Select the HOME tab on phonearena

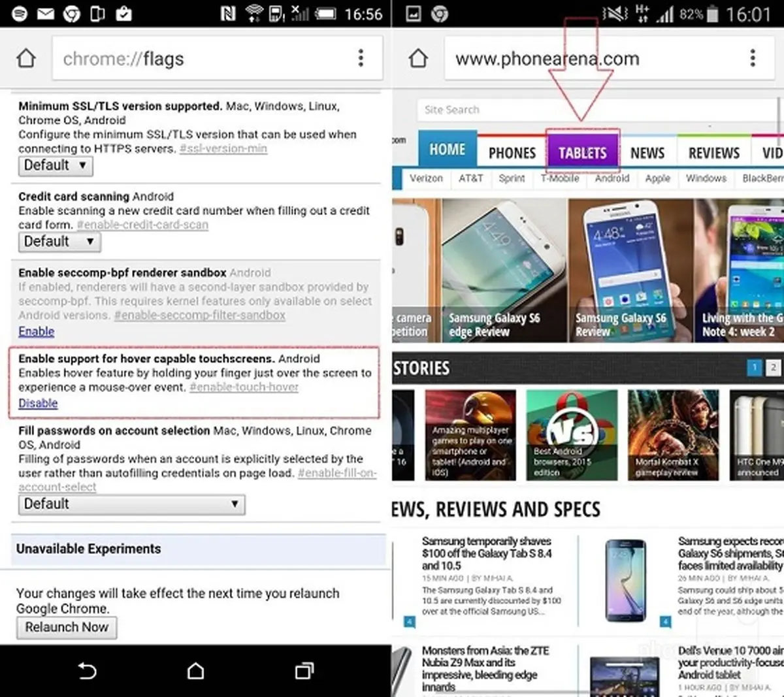[x=448, y=150]
